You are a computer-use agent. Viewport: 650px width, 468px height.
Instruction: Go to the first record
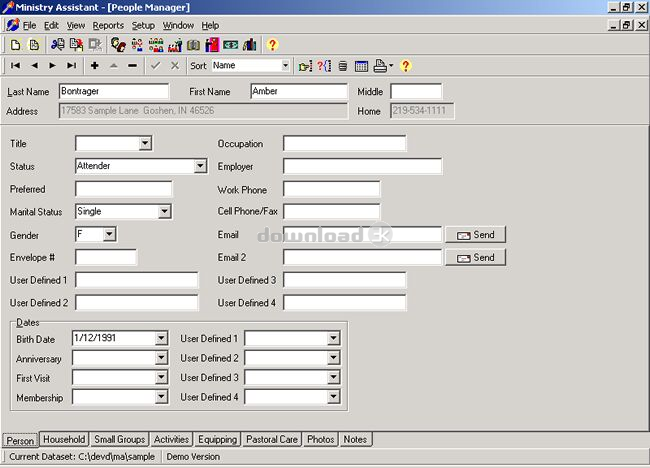(15, 65)
